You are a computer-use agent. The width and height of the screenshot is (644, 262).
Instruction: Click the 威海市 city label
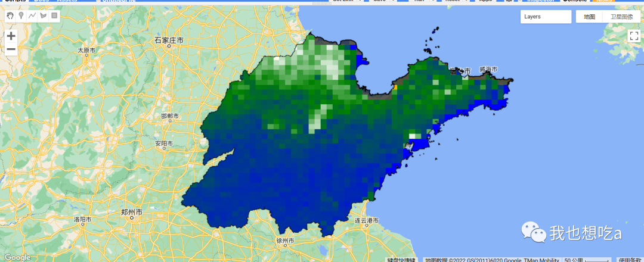coord(488,70)
